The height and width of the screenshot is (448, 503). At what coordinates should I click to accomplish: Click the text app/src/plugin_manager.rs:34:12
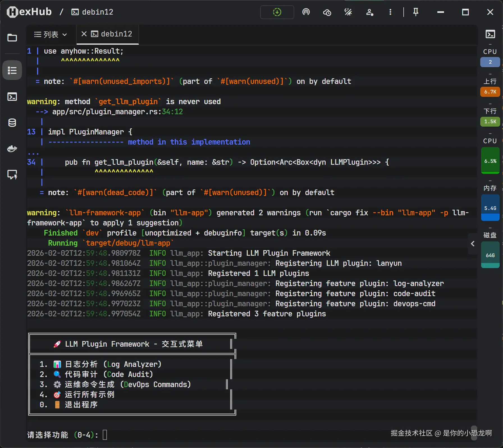[118, 112]
